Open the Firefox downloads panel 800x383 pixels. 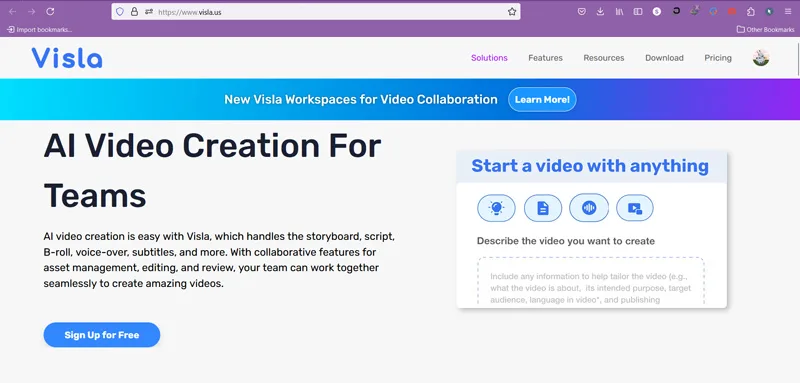[600, 11]
